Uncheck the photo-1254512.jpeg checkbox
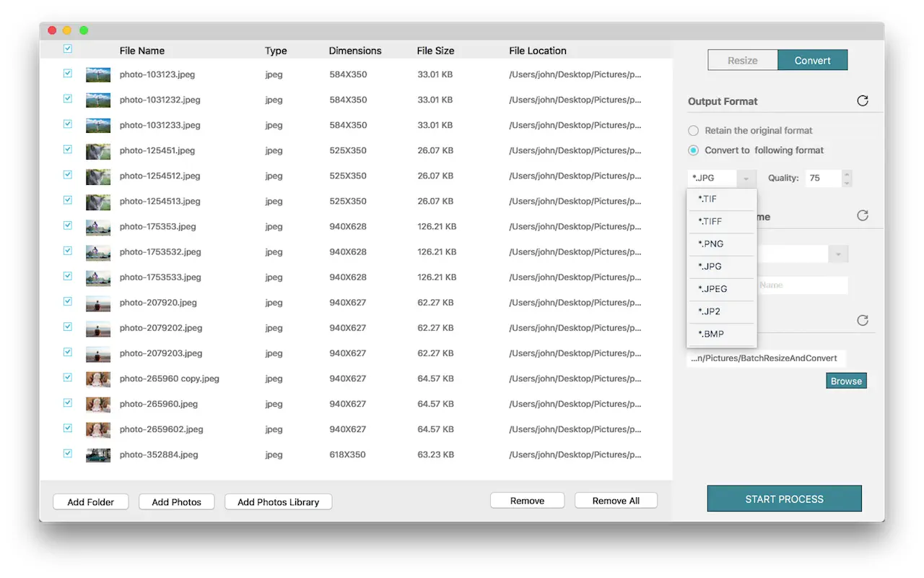Screen dimensions: 924x578 (x=68, y=175)
